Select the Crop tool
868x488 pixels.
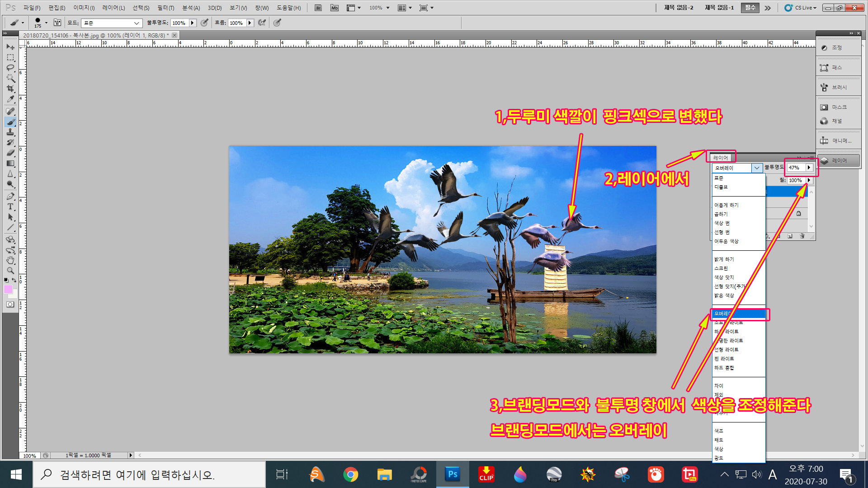[x=10, y=89]
